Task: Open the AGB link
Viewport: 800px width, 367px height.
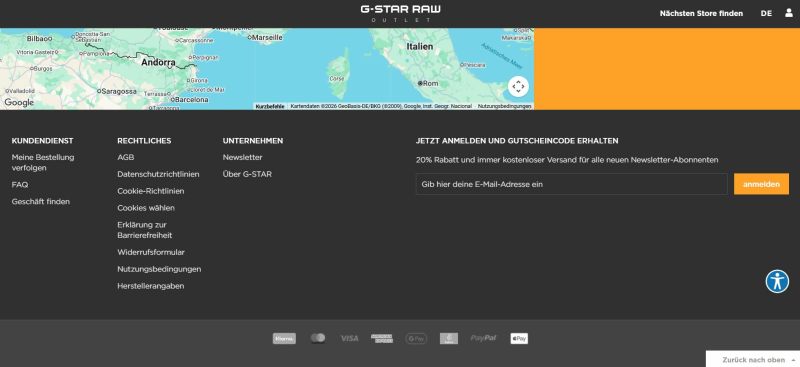Action: (126, 157)
